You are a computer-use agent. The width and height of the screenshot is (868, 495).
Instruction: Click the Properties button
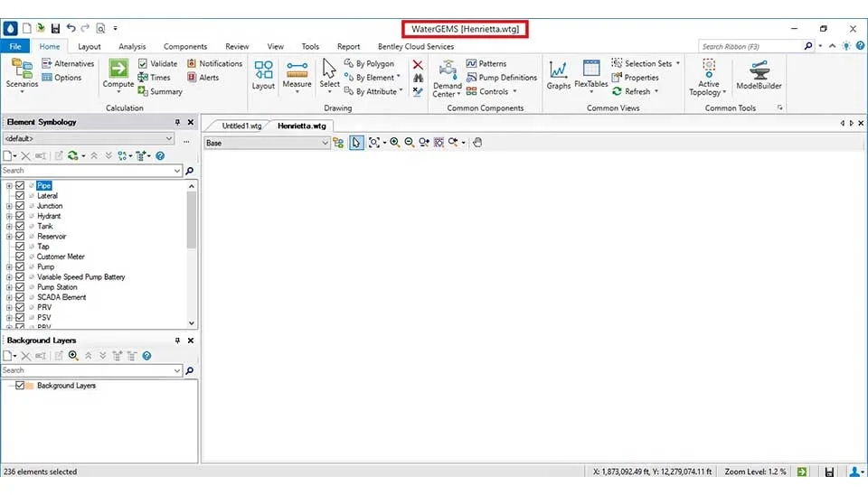[635, 78]
